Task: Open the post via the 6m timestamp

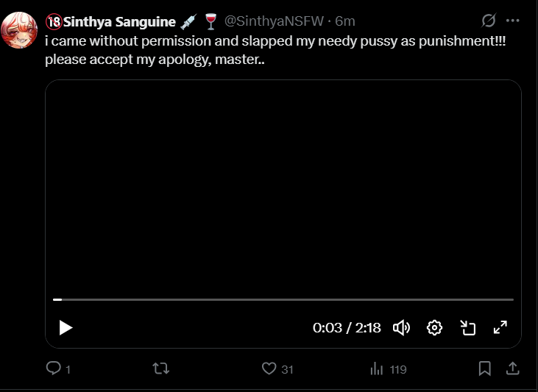Action: 344,21
